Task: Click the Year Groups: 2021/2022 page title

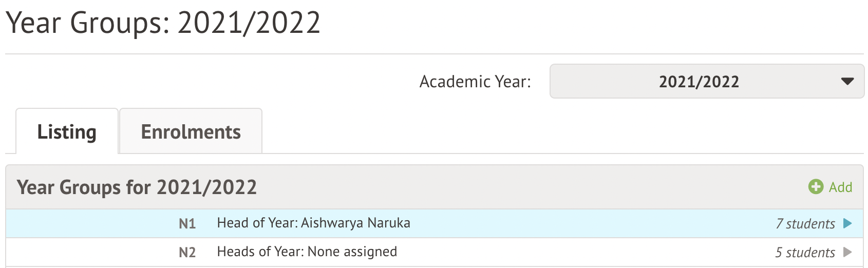Action: [x=163, y=23]
